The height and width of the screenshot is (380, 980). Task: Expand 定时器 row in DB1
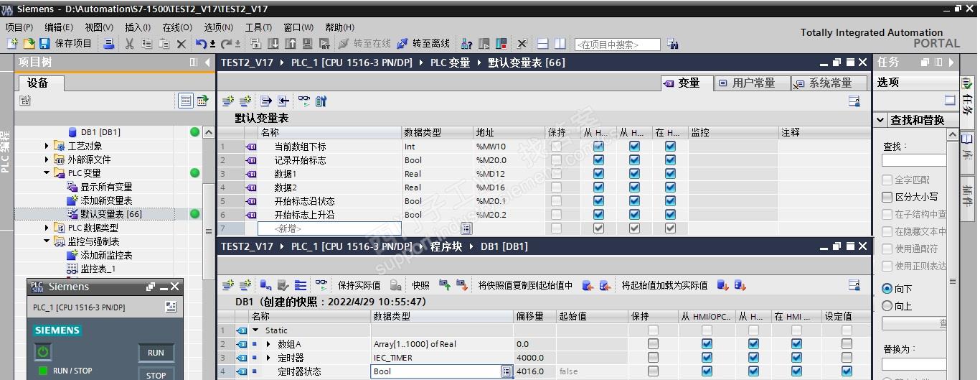[269, 358]
